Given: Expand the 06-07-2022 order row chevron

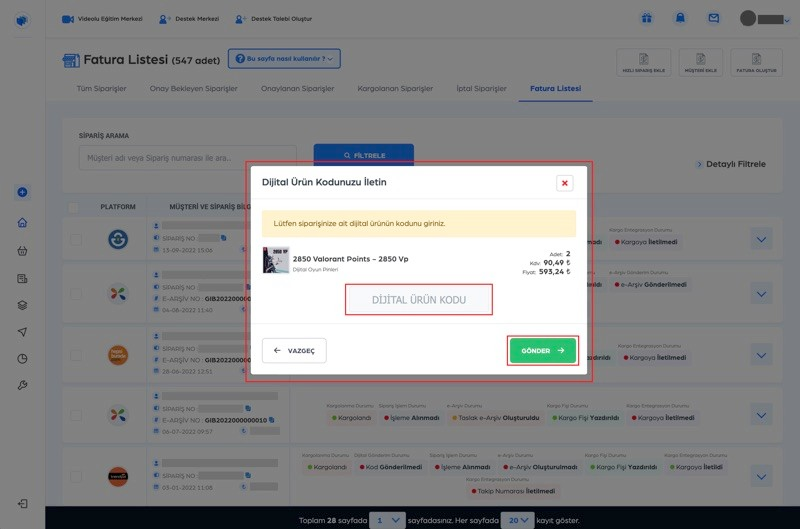Looking at the screenshot, I should click(761, 415).
